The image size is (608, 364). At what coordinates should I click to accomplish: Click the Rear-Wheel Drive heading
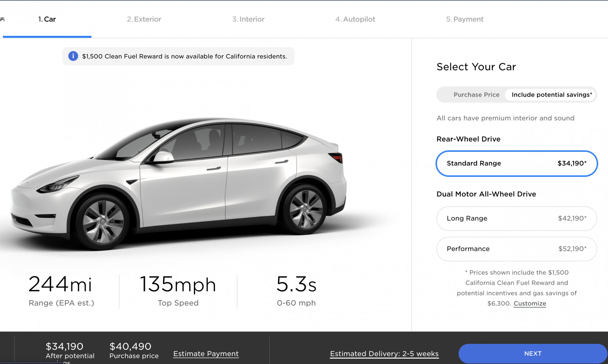(x=468, y=139)
